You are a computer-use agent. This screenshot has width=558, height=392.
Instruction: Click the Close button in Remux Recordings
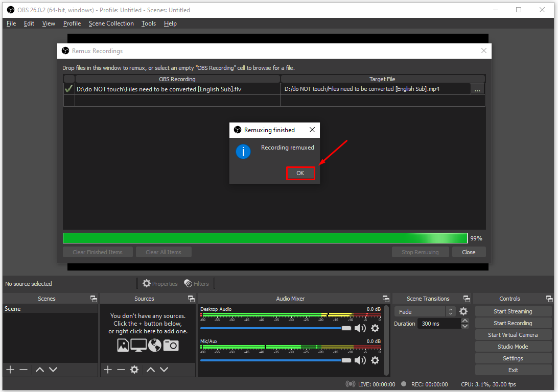(x=469, y=252)
